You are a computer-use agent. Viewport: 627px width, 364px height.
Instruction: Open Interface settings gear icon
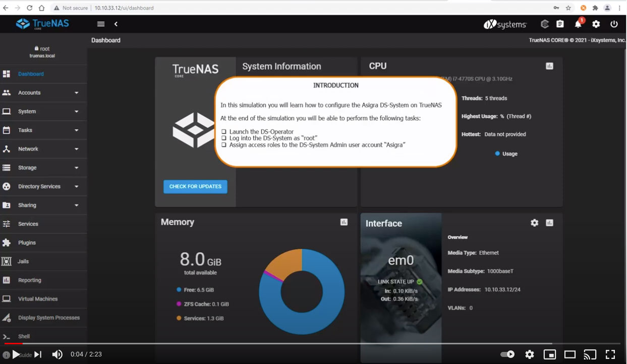tap(535, 223)
